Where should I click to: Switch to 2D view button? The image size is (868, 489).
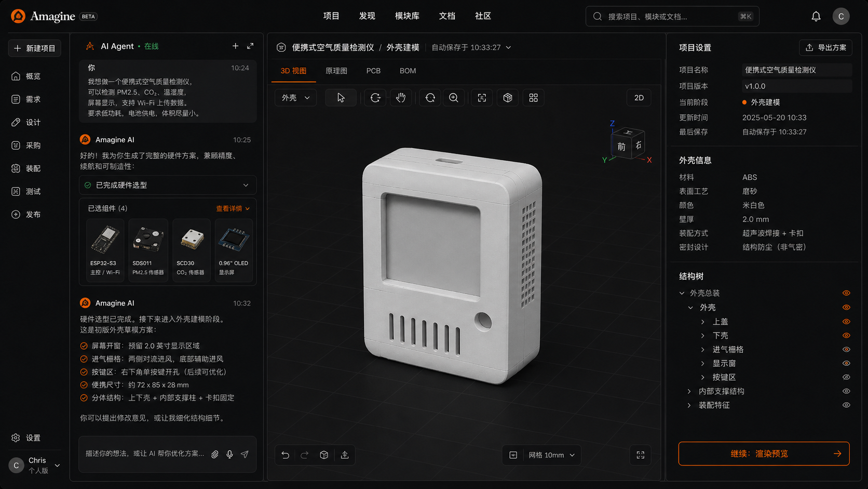639,98
